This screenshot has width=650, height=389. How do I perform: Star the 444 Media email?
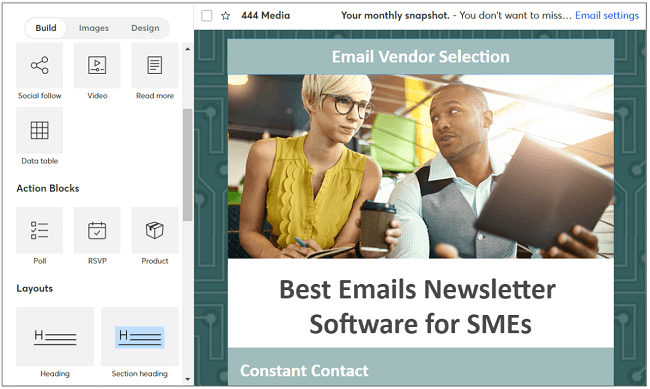point(226,16)
